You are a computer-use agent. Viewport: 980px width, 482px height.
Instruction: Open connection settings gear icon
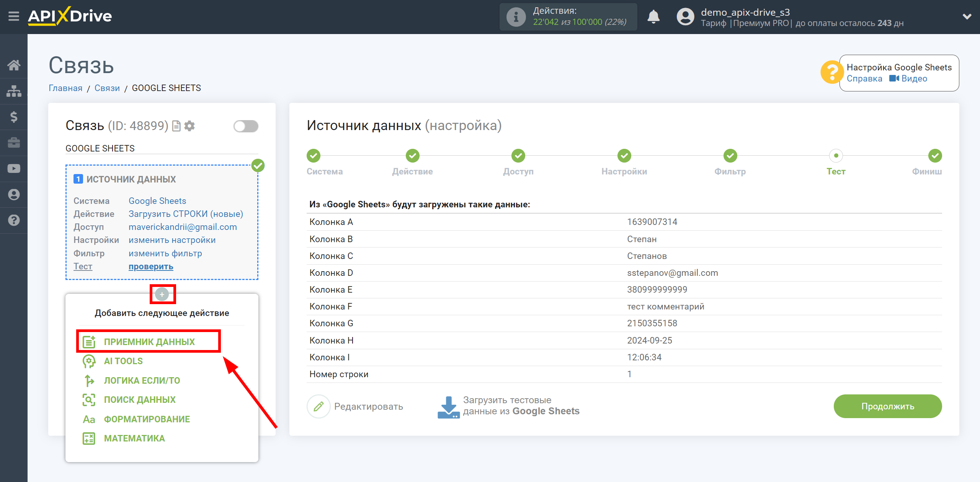coord(189,126)
